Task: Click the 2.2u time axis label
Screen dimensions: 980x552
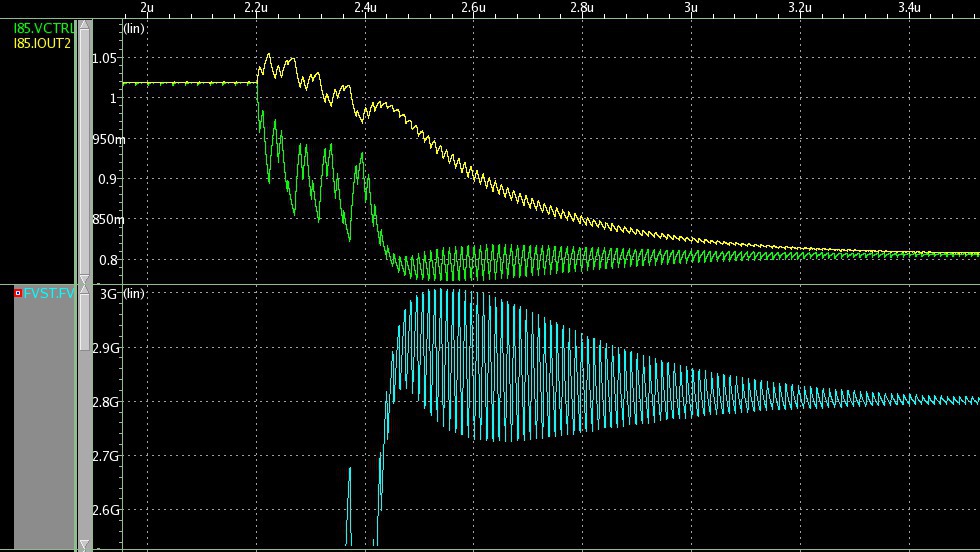Action: pyautogui.click(x=256, y=8)
